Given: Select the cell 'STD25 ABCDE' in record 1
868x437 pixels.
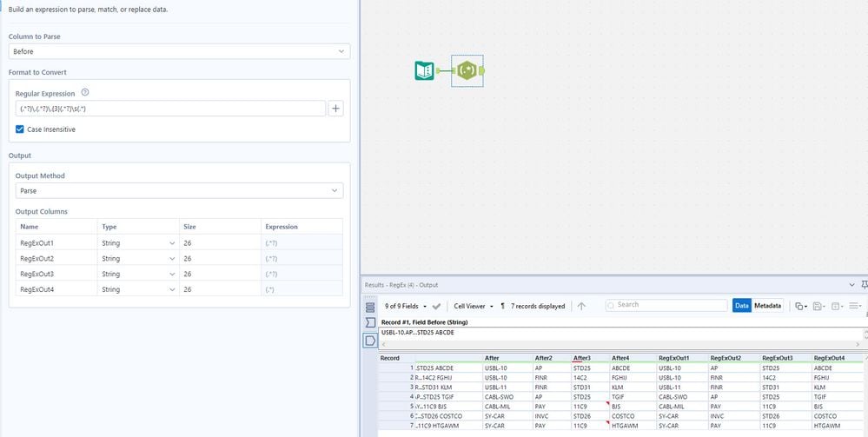Looking at the screenshot, I should pos(448,367).
